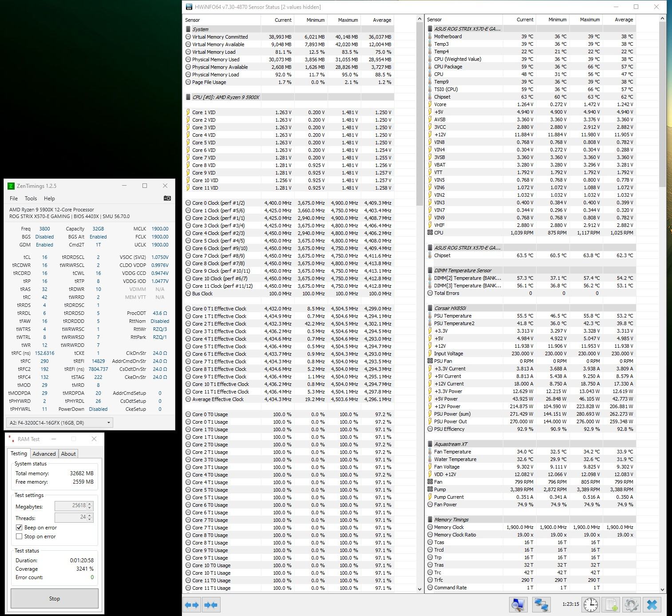Click the clock reset-timer icon in HWiNFO
The image size is (672, 616).
(591, 604)
